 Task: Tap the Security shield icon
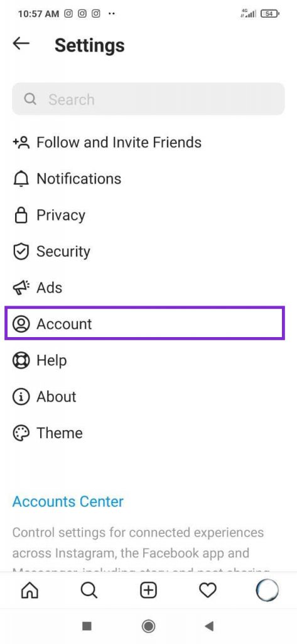point(21,252)
